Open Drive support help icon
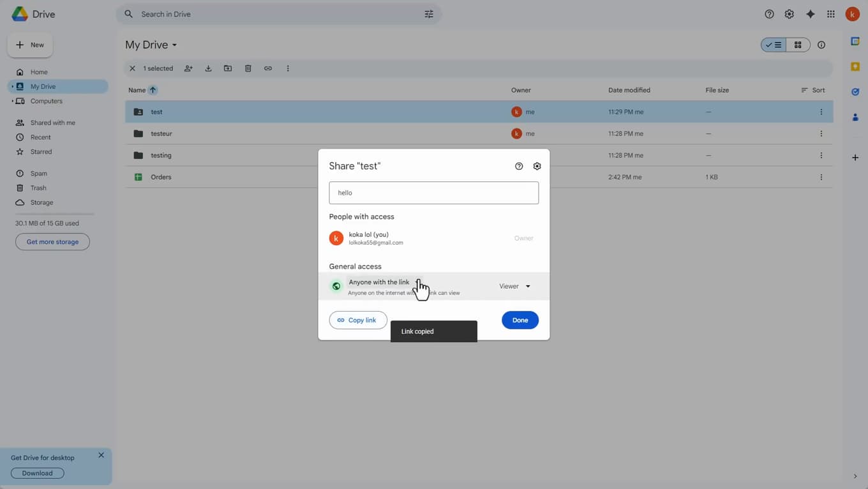Image resolution: width=868 pixels, height=489 pixels. click(x=769, y=14)
